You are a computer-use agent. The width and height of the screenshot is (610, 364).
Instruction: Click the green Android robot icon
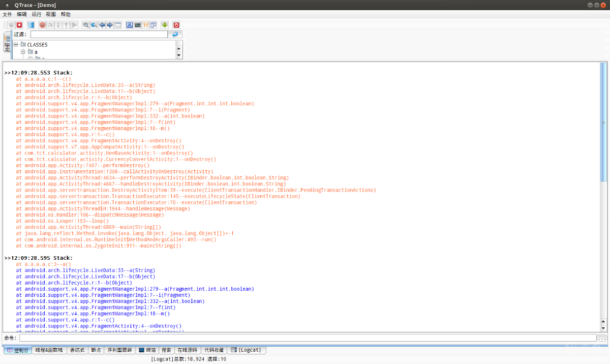(165, 25)
